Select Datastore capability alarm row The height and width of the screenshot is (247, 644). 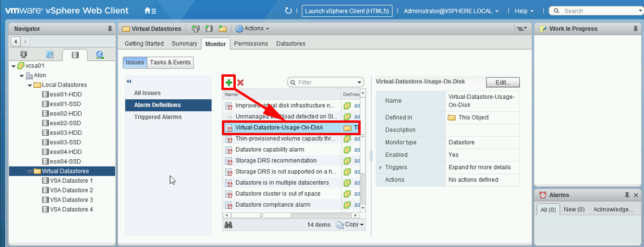click(292, 150)
